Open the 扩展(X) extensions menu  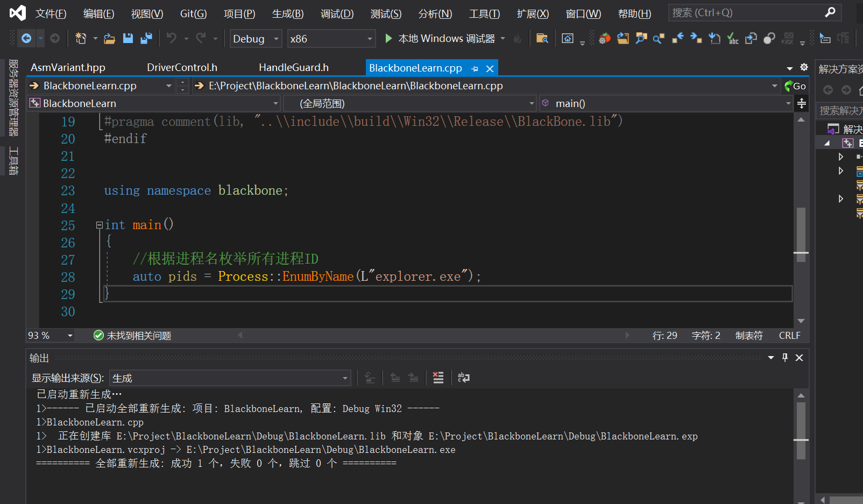pos(533,13)
